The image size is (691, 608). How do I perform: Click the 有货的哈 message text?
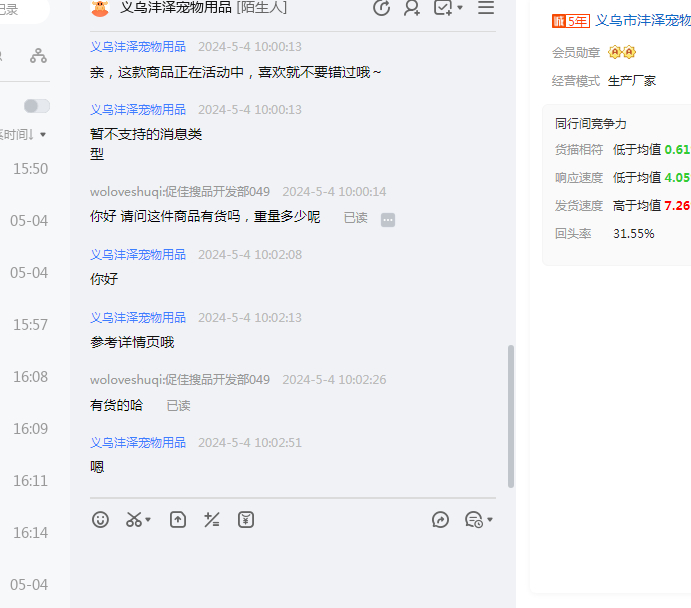[116, 405]
